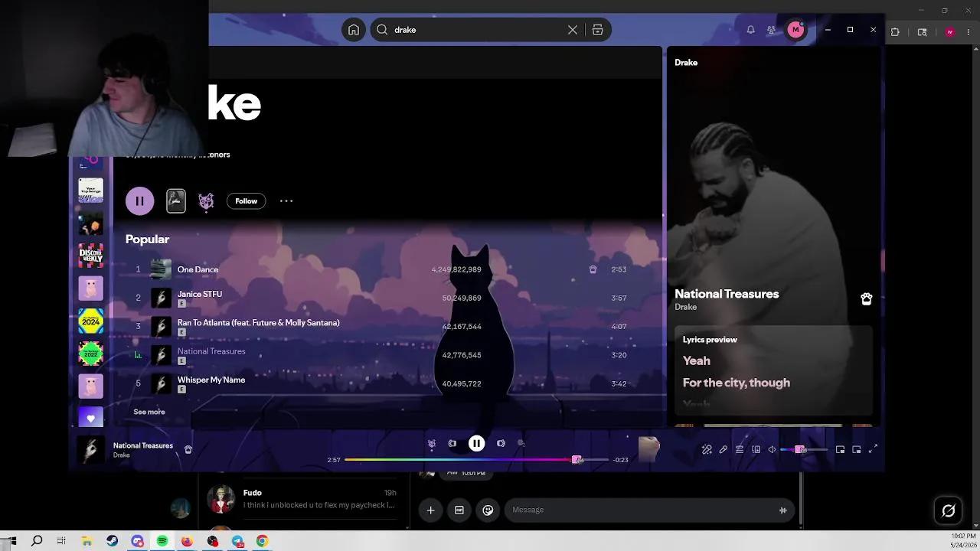The width and height of the screenshot is (980, 551).
Task: Follow Drake with the Follow button
Action: 246,201
